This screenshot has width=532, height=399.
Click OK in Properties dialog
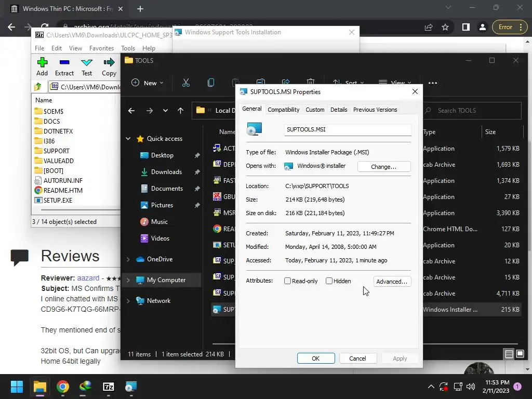[x=315, y=358]
